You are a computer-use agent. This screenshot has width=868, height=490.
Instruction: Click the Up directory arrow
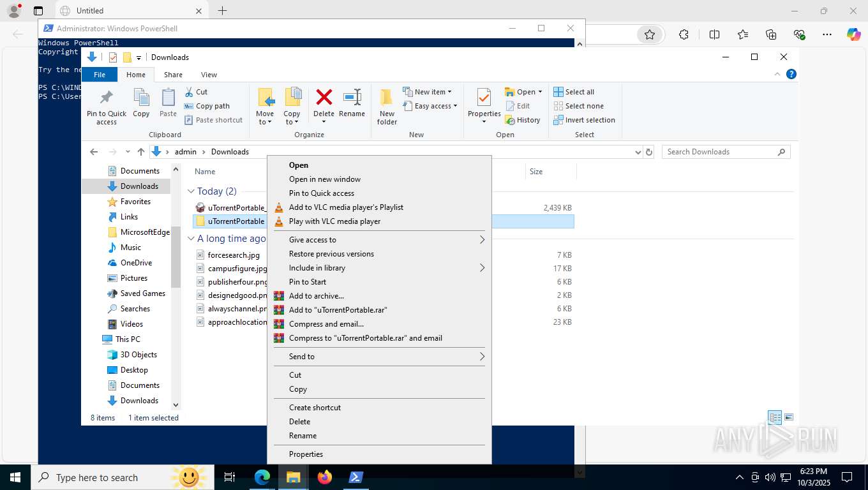click(141, 152)
